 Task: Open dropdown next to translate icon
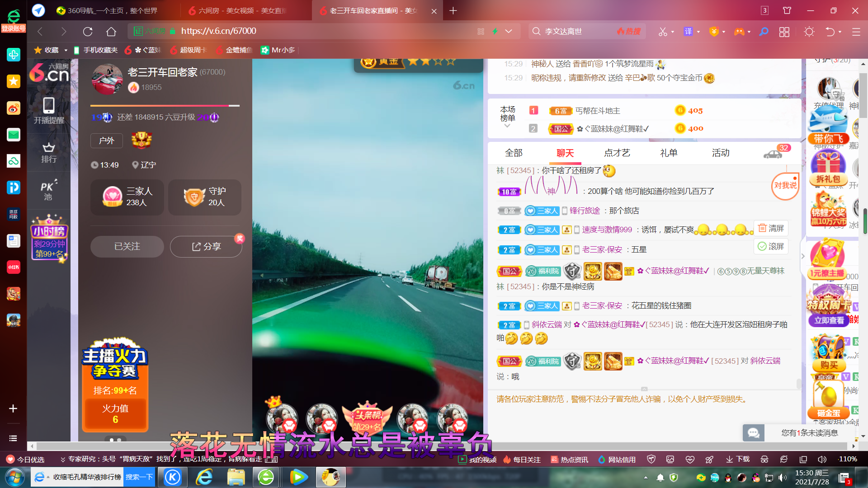pyautogui.click(x=698, y=32)
